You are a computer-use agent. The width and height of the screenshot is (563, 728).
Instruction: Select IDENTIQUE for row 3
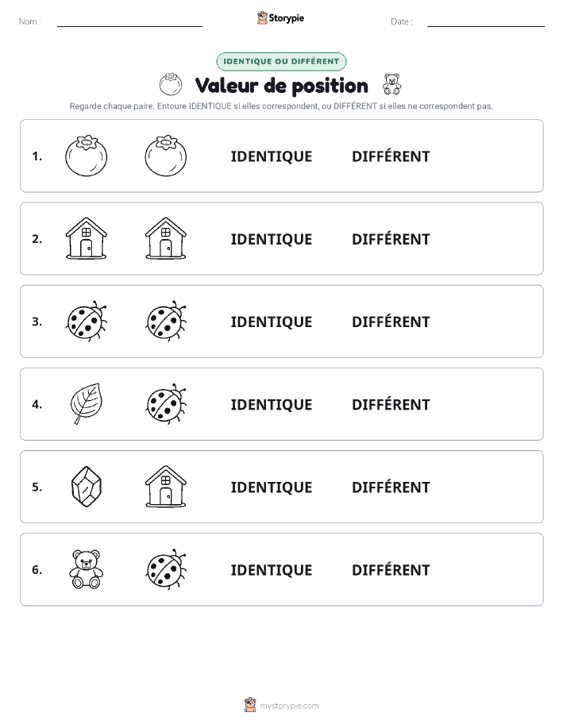tap(272, 322)
